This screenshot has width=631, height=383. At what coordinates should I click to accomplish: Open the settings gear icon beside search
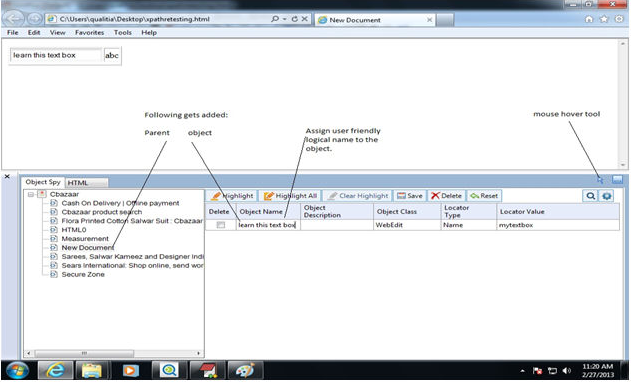point(606,196)
